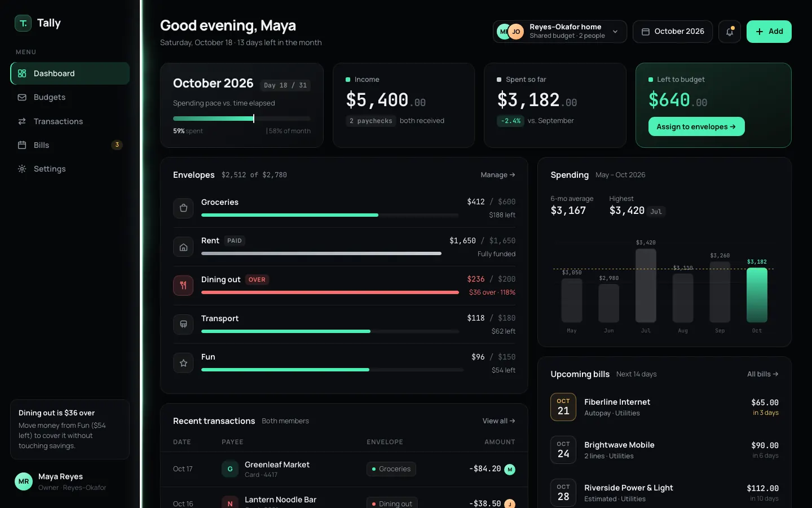Open Bills in the sidebar
The height and width of the screenshot is (508, 812).
pyautogui.click(x=70, y=145)
